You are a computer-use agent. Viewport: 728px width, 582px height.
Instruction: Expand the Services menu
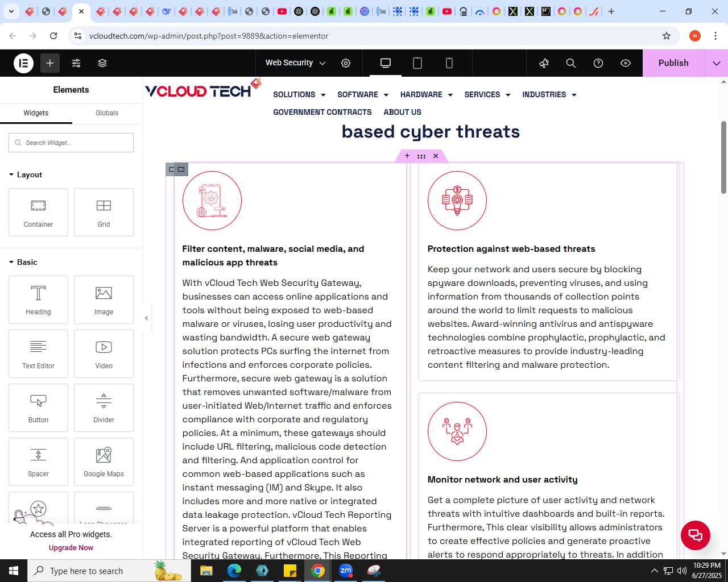[487, 94]
